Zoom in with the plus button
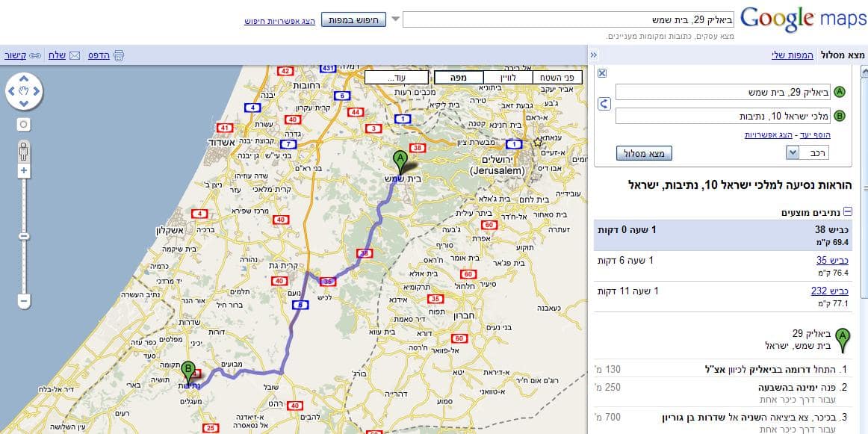The height and width of the screenshot is (434, 868). click(x=23, y=170)
